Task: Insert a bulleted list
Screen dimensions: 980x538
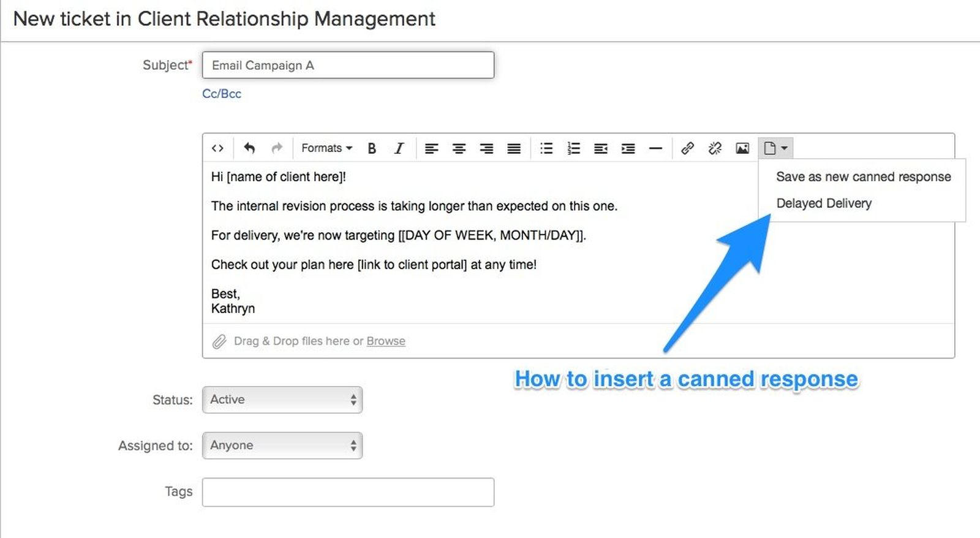Action: 546,148
